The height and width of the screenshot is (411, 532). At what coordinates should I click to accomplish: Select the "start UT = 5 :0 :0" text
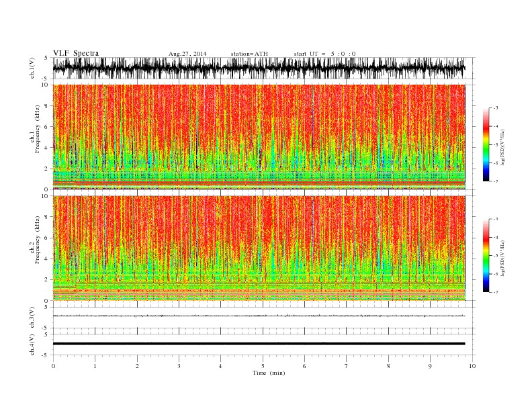(324, 54)
